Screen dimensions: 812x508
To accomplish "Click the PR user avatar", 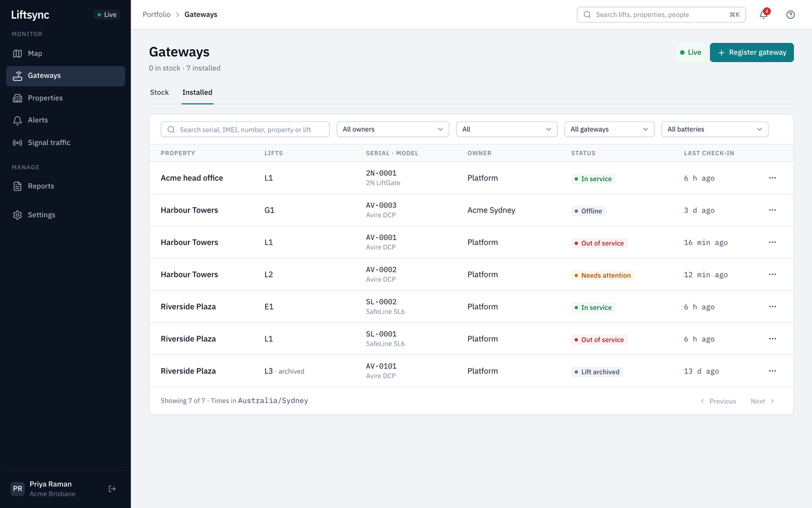I will 18,489.
